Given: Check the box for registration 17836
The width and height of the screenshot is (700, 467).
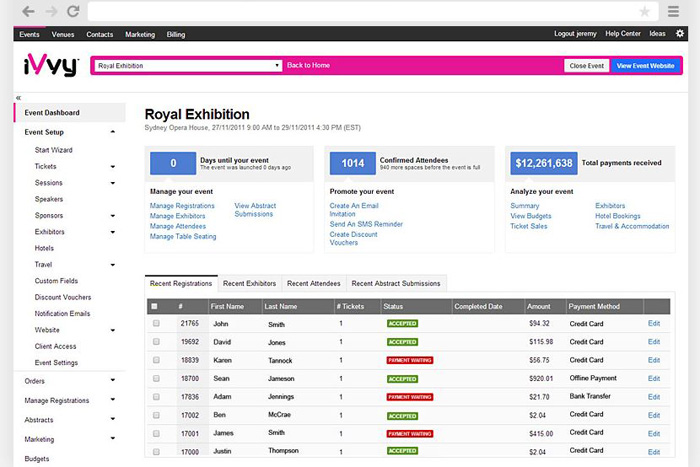Looking at the screenshot, I should pyautogui.click(x=156, y=396).
